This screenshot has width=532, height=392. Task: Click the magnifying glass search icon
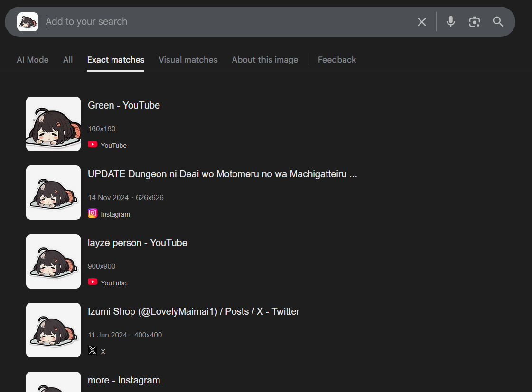point(498,22)
